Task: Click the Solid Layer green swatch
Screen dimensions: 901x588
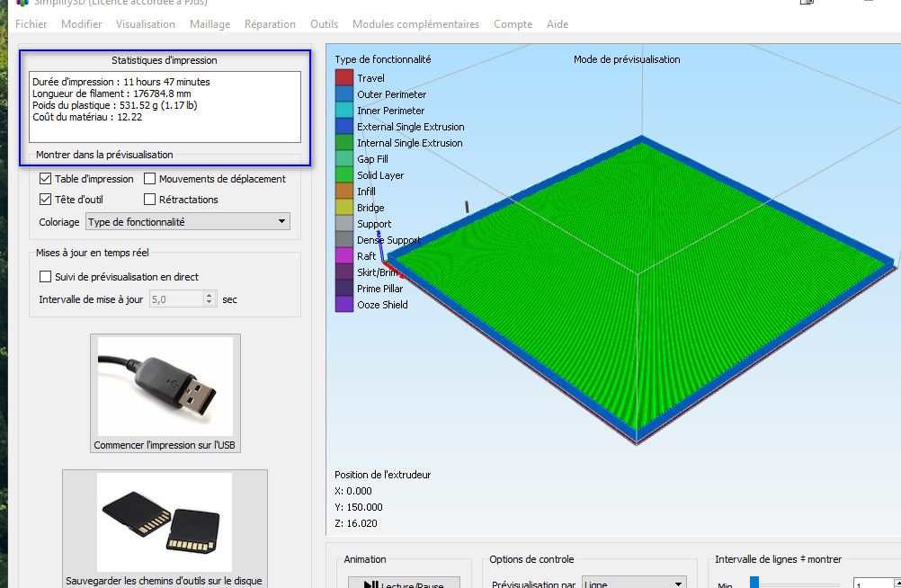Action: click(x=344, y=174)
